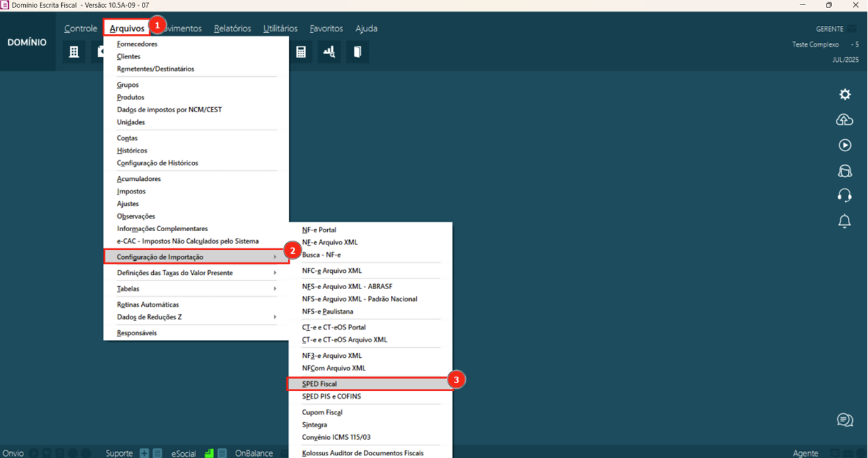868x458 pixels.
Task: Click the building (company) toolbar icon
Action: (74, 52)
